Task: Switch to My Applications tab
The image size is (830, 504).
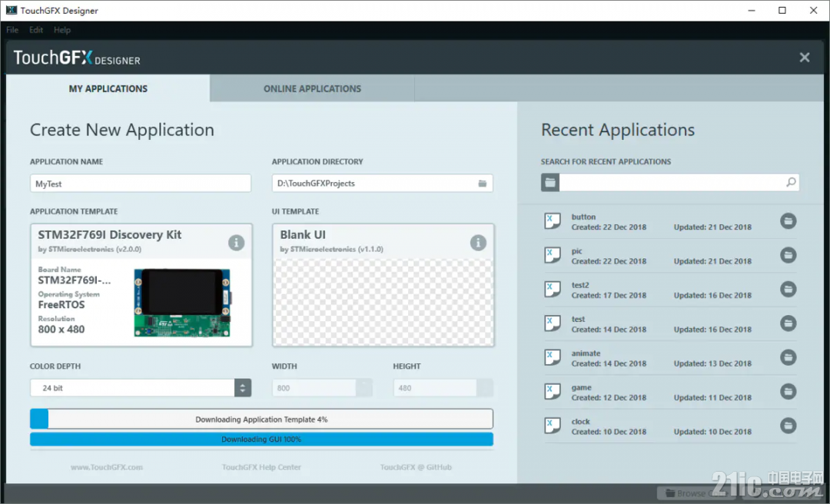Action: coord(108,88)
